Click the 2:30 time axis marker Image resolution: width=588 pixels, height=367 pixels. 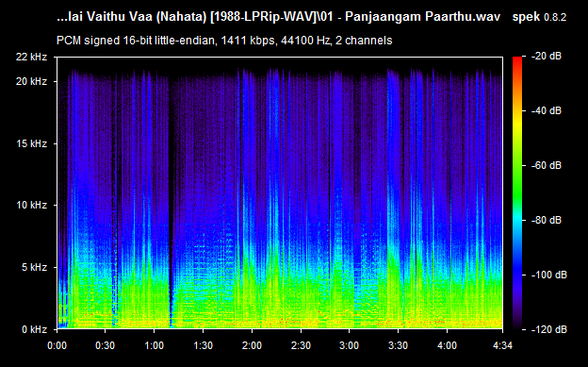[x=301, y=345]
